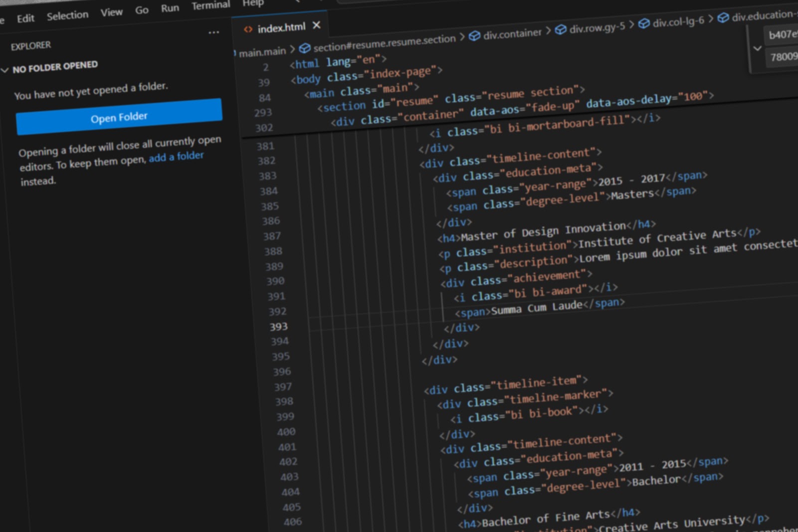The height and width of the screenshot is (532, 798).
Task: Click sticky scroll line 2 html lang
Action: point(338,62)
